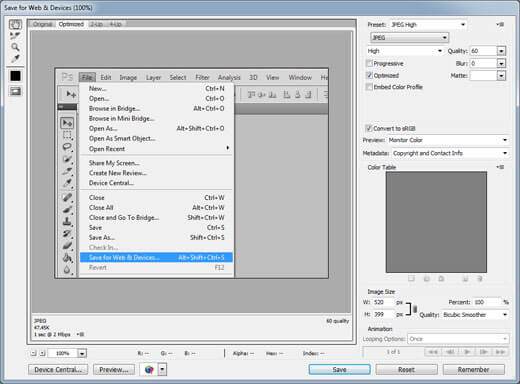Click the Save button
Viewport: 520px width, 384px height.
click(x=339, y=370)
